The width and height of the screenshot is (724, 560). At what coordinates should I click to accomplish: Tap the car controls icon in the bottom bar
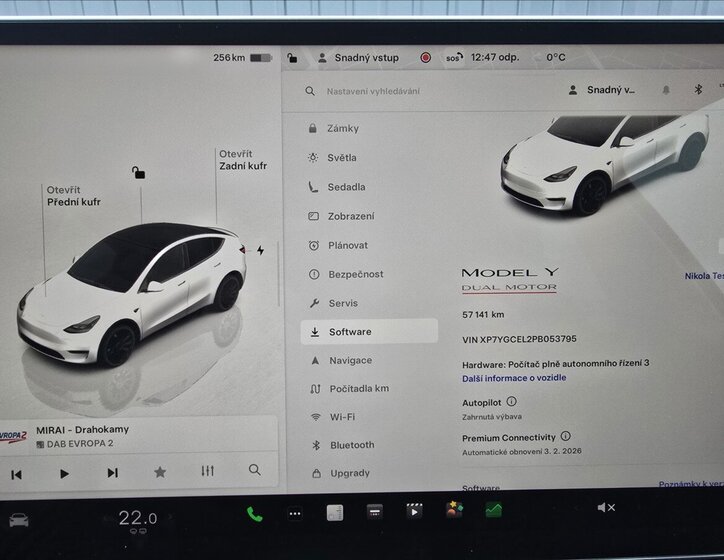coord(19,520)
